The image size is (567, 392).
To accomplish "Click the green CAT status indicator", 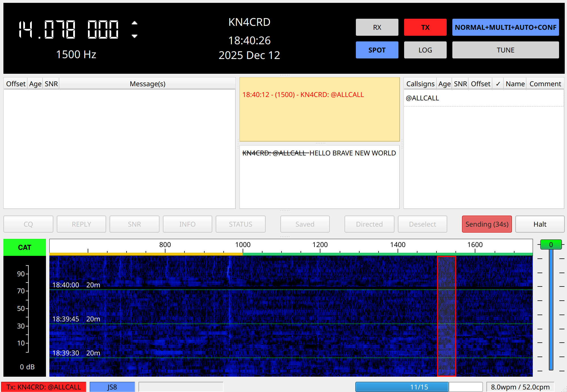I will [x=25, y=247].
